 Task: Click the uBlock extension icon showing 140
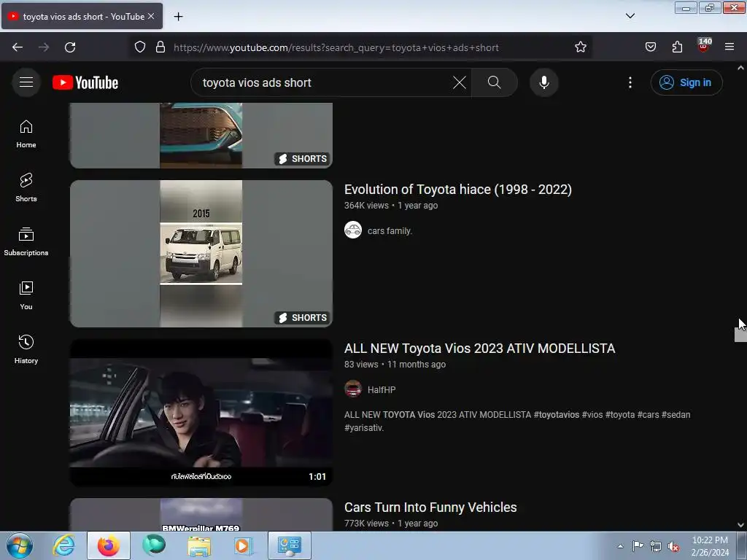(x=703, y=46)
